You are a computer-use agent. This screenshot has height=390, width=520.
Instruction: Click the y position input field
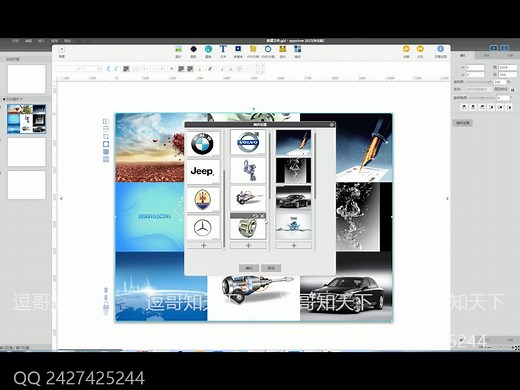click(475, 75)
